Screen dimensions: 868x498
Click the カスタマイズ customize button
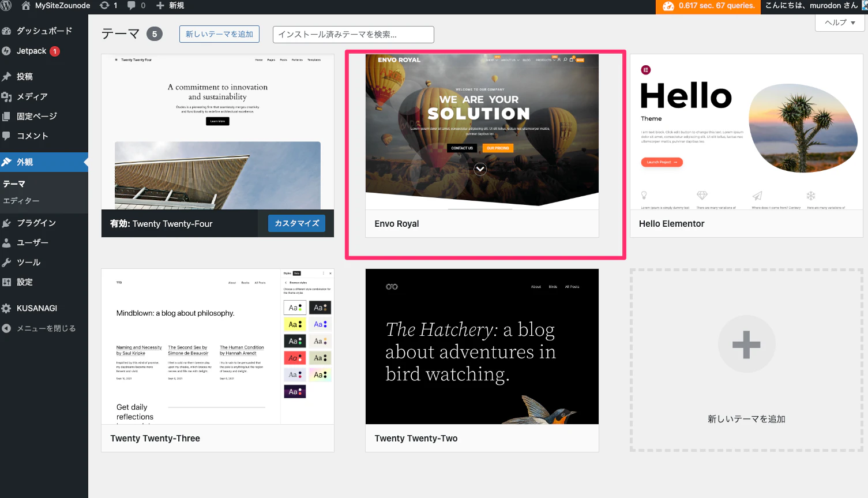(296, 223)
